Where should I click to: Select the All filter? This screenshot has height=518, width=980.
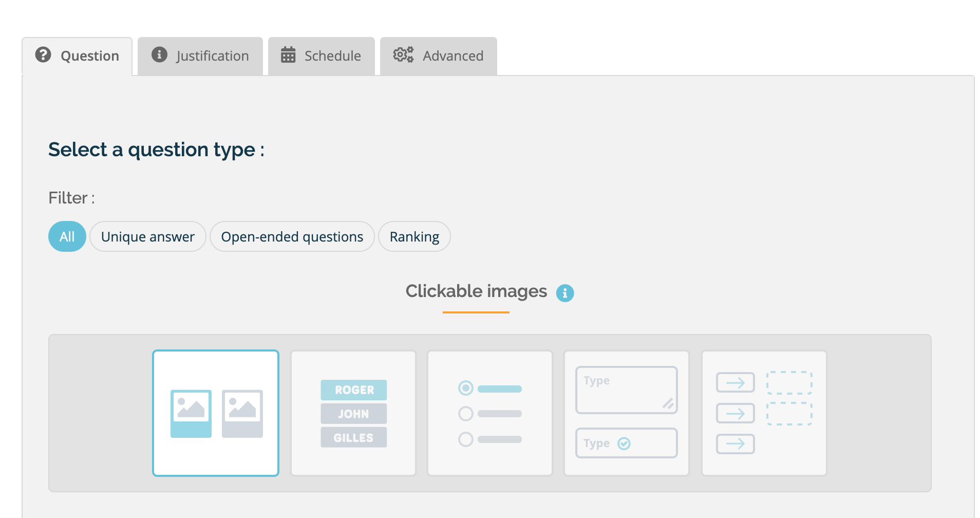(x=67, y=236)
